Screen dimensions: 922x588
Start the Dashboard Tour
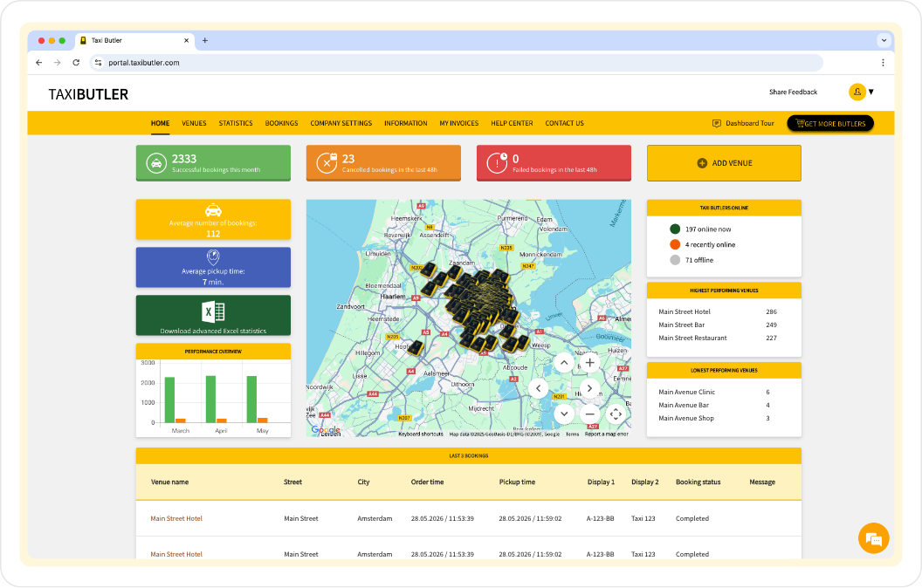tap(743, 123)
